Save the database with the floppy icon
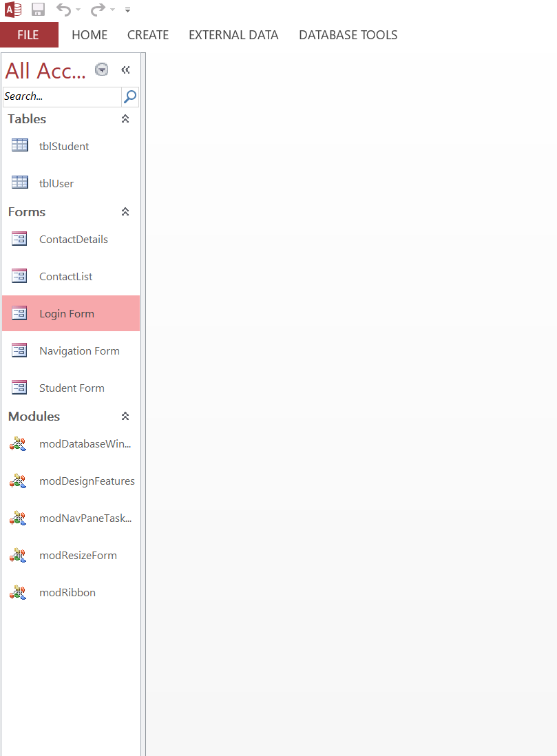Viewport: 557px width, 756px height. pyautogui.click(x=38, y=10)
